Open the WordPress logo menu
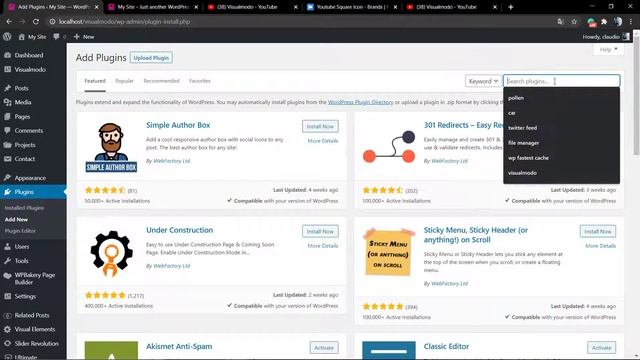This screenshot has height=360, width=640. 7,36
